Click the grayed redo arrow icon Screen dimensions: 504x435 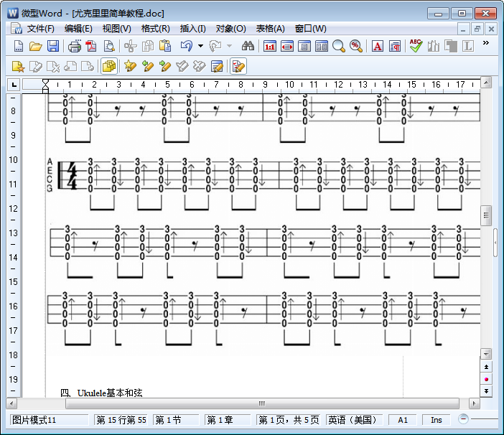215,46
